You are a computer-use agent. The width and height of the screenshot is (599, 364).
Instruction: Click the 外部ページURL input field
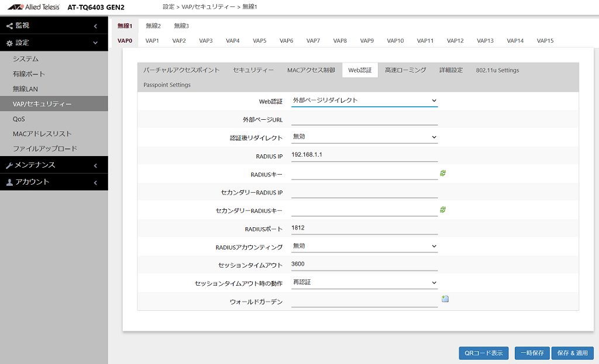pyautogui.click(x=364, y=119)
